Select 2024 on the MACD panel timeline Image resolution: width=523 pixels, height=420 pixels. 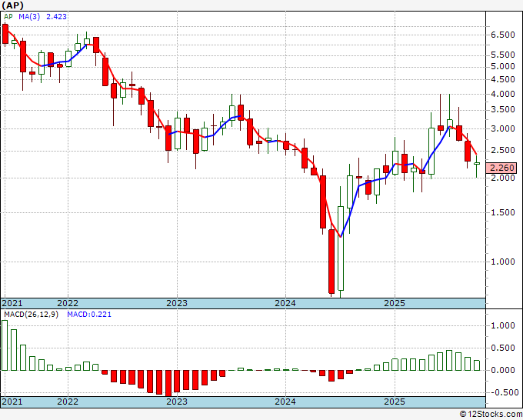tap(285, 402)
